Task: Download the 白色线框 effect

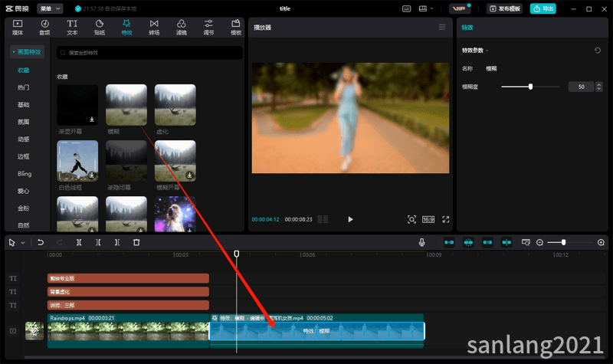Action: (x=92, y=175)
